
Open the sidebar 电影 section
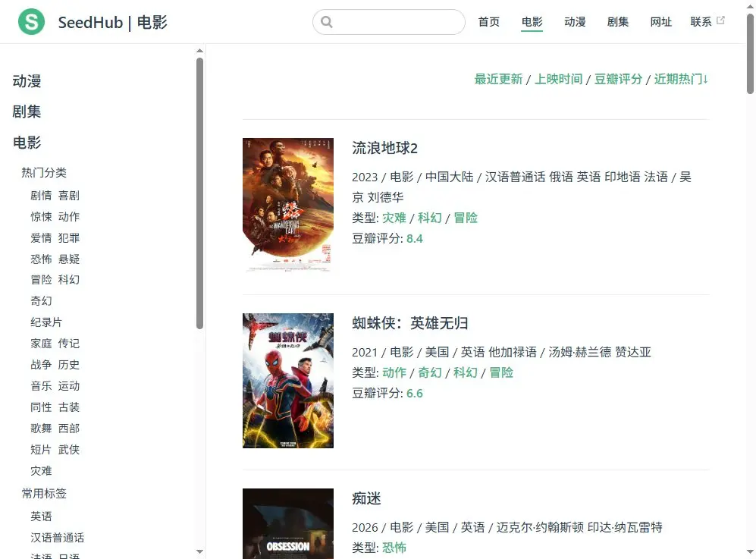27,143
